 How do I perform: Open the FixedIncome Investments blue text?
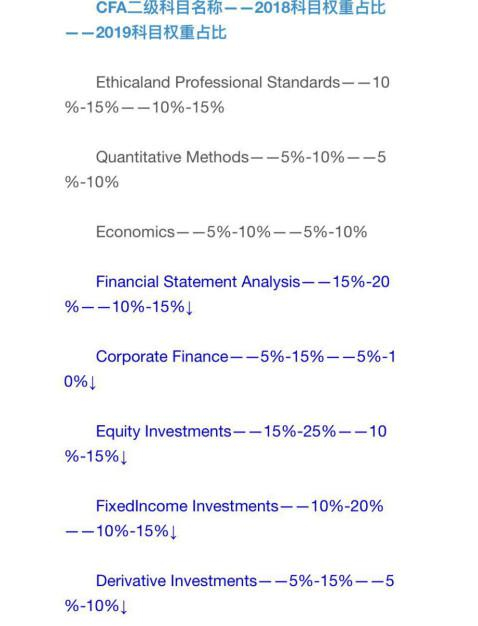pyautogui.click(x=187, y=506)
